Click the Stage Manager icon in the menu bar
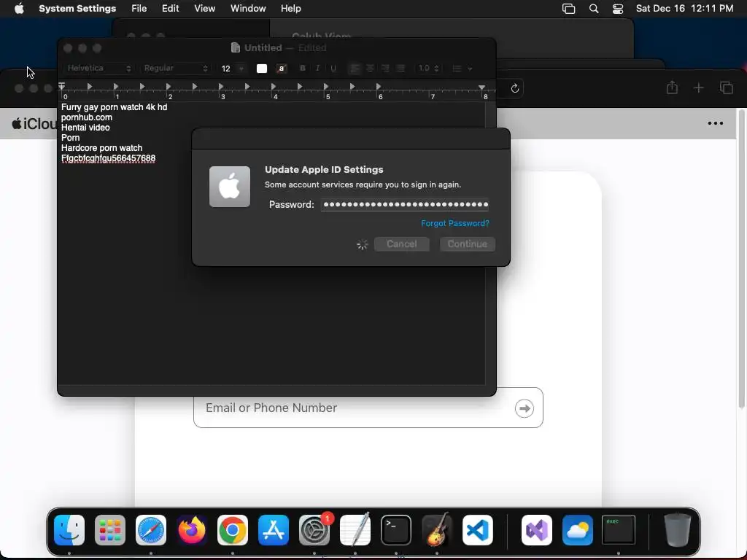The image size is (747, 560). tap(569, 9)
